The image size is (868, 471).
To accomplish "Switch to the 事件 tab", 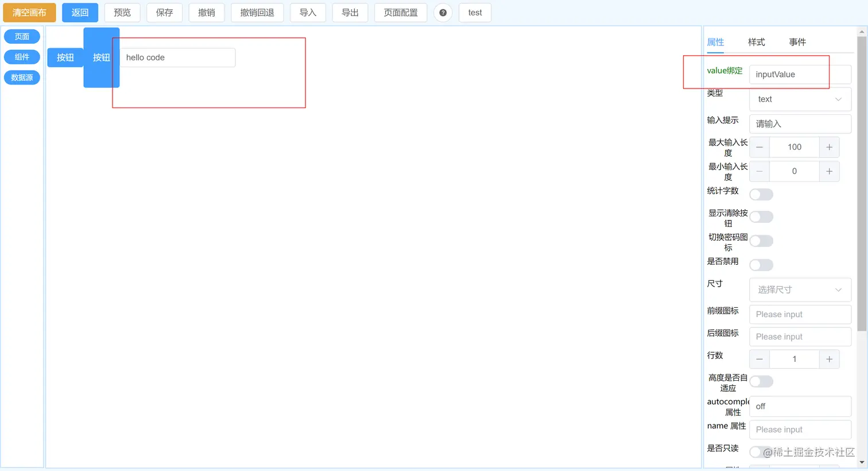I will pyautogui.click(x=797, y=41).
